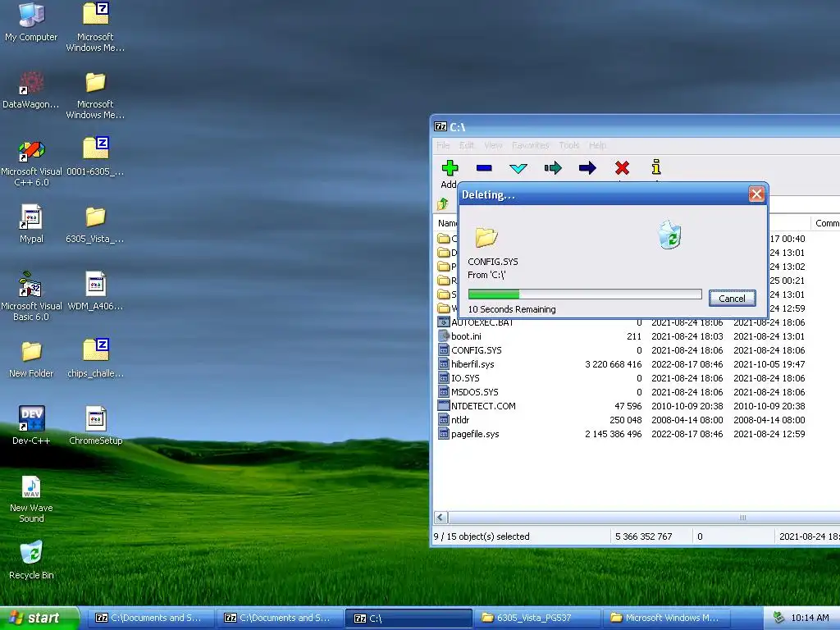Click hiberfil.sys size 3 220 668 416
This screenshot has width=840, height=630.
(613, 364)
